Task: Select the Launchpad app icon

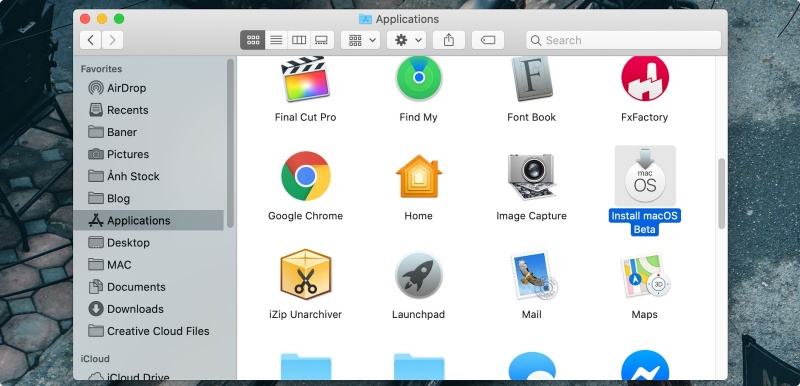Action: point(418,275)
